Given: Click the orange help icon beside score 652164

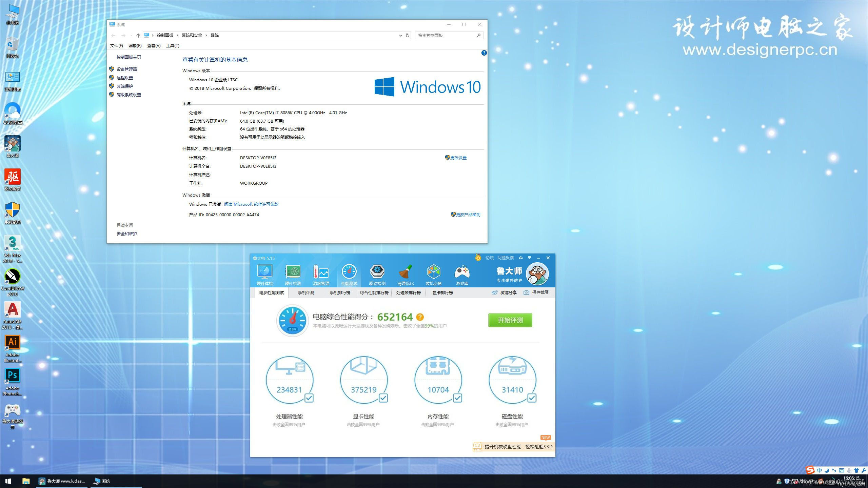Looking at the screenshot, I should pos(420,317).
